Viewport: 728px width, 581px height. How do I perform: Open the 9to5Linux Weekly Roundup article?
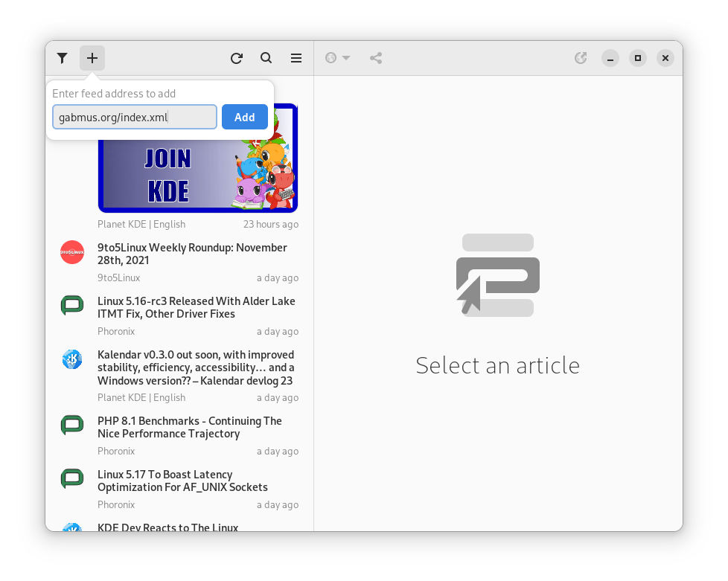[x=192, y=254]
